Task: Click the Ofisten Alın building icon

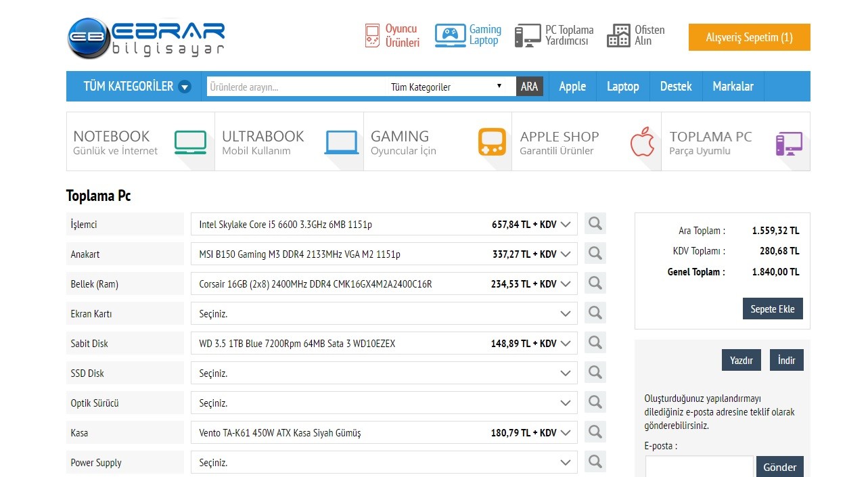Action: (618, 35)
